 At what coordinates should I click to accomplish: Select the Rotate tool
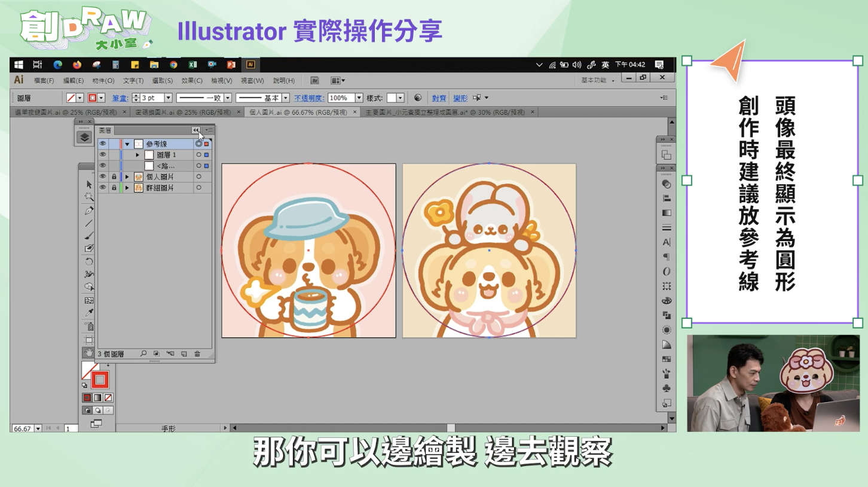tap(89, 261)
